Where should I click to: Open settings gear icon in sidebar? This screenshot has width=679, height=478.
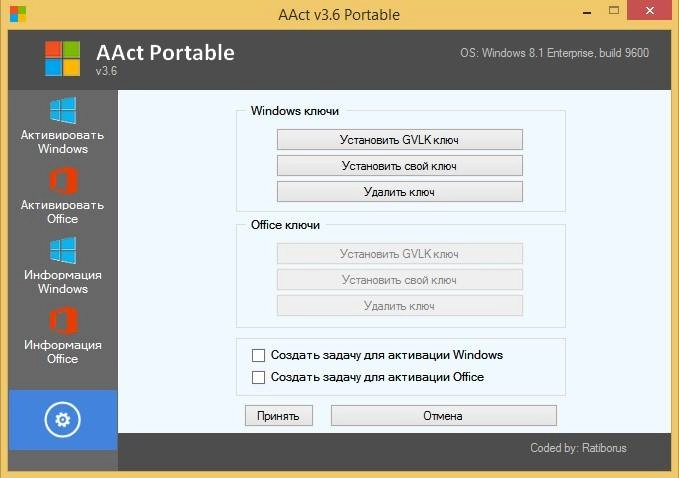pyautogui.click(x=62, y=419)
